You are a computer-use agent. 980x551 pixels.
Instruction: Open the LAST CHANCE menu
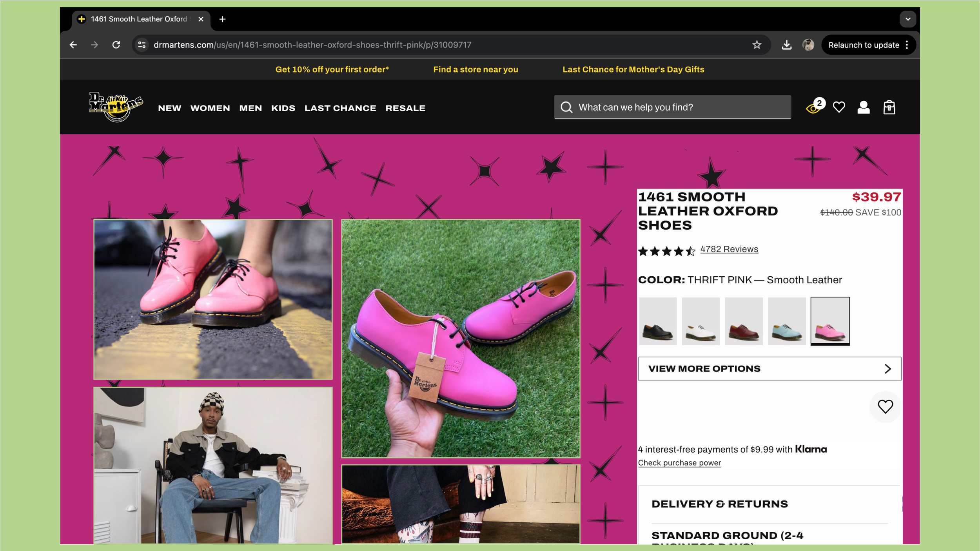pos(340,108)
